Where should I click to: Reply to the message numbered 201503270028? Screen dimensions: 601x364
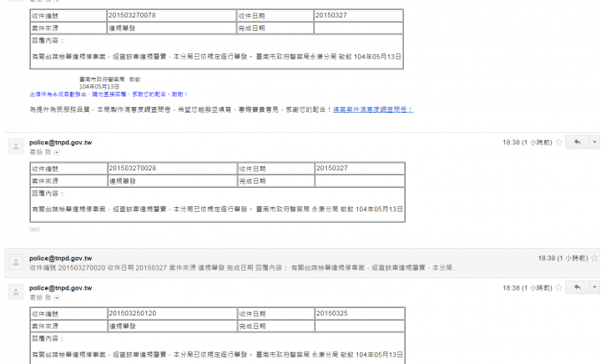[578, 142]
